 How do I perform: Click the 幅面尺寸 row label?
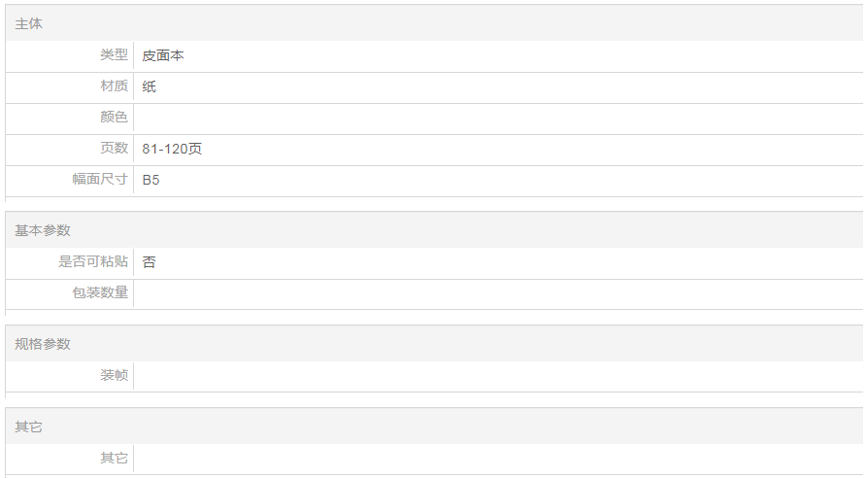pos(100,180)
